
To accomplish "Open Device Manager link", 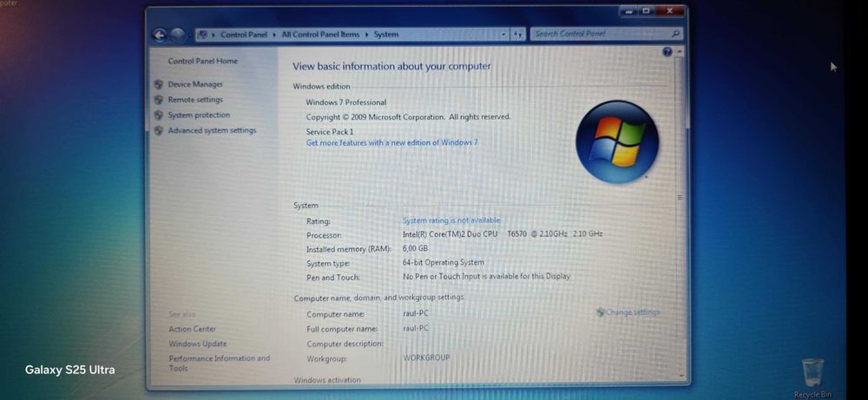I will (x=195, y=85).
